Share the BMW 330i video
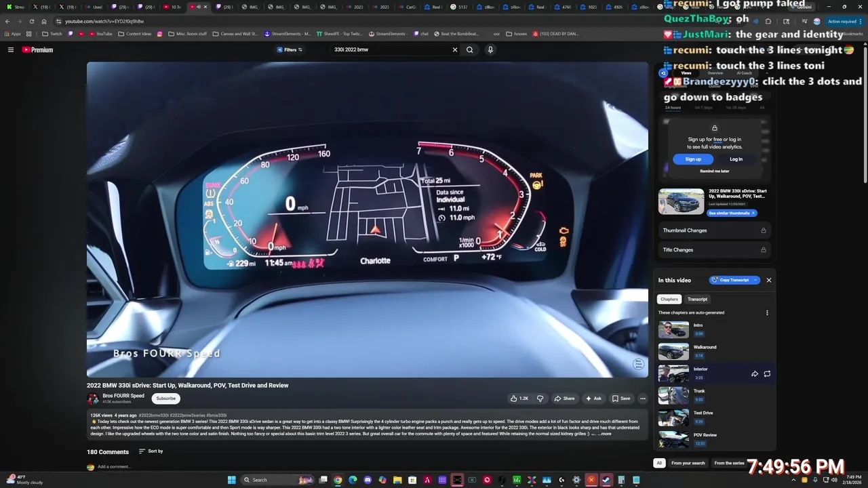Viewport: 868px width, 488px height. [564, 399]
